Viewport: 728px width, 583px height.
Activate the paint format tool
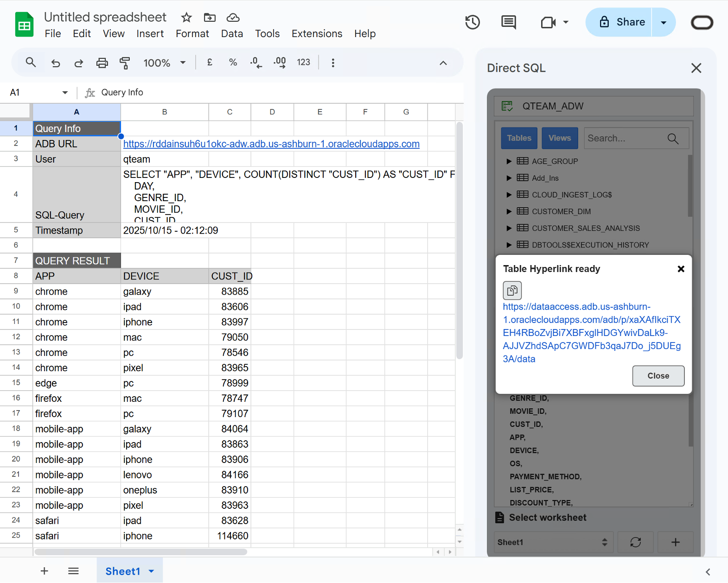[125, 63]
